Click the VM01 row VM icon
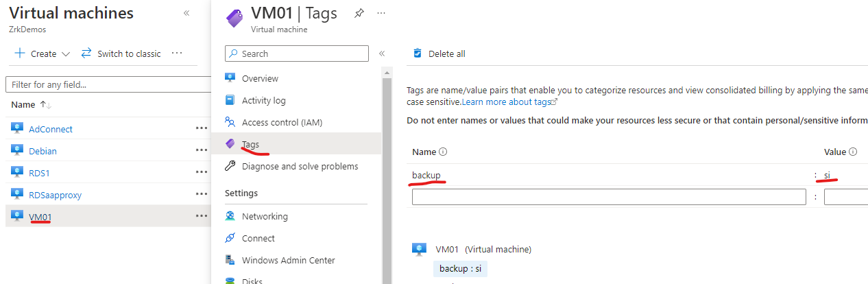Image resolution: width=868 pixels, height=284 pixels. 18,217
